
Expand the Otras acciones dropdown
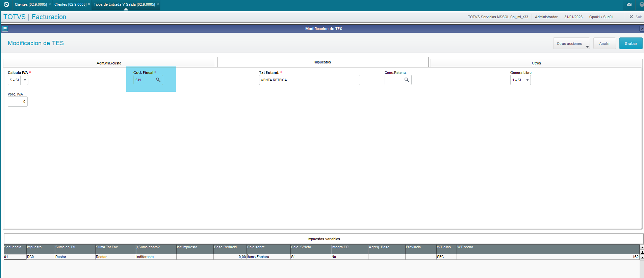(x=571, y=44)
